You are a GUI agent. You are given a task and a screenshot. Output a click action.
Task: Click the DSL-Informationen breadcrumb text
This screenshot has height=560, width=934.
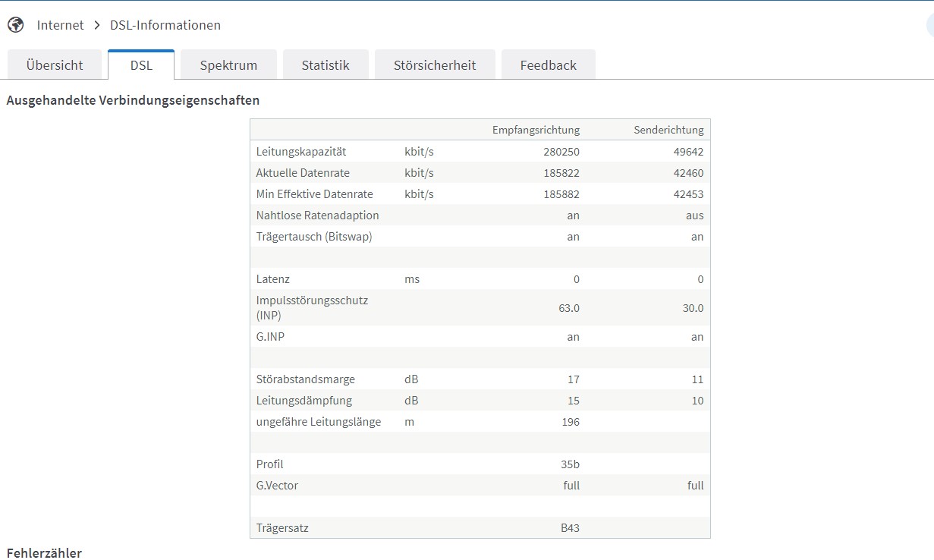[165, 25]
